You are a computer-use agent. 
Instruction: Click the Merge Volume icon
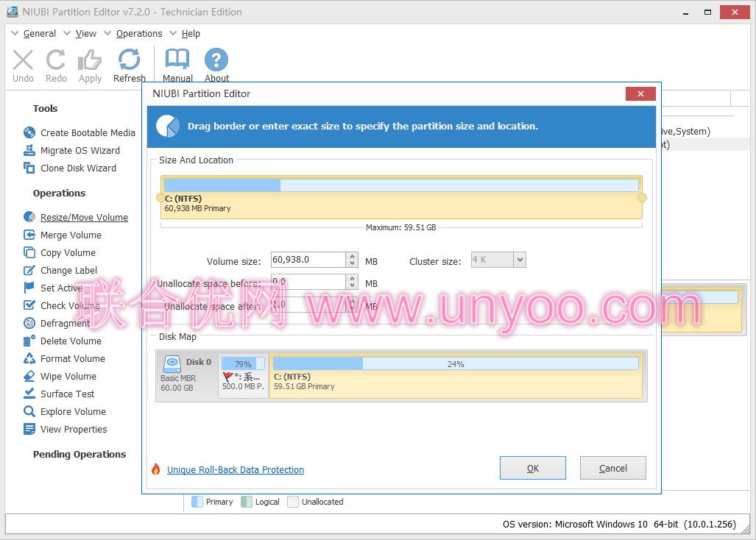click(x=29, y=235)
